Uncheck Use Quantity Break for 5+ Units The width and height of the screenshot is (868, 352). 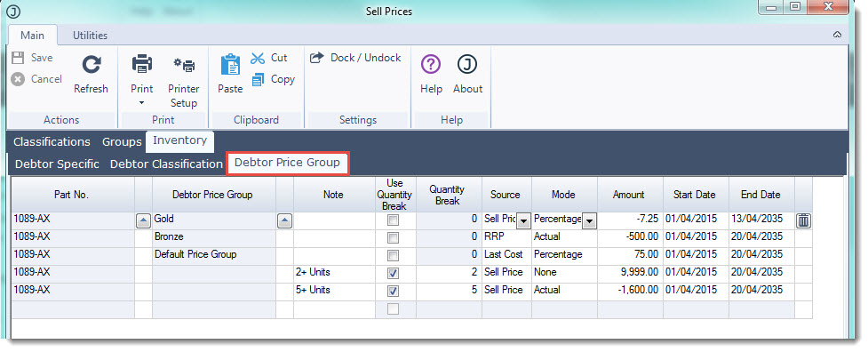coord(393,292)
